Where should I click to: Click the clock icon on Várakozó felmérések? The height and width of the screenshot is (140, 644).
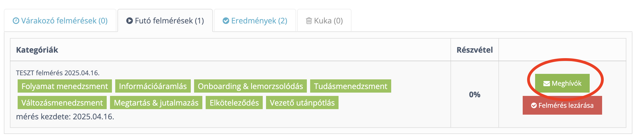click(16, 21)
